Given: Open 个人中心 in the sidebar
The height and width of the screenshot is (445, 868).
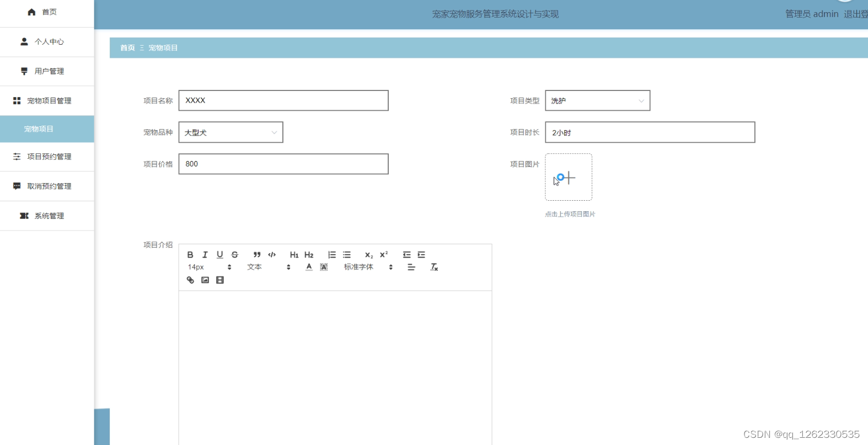Looking at the screenshot, I should point(47,42).
